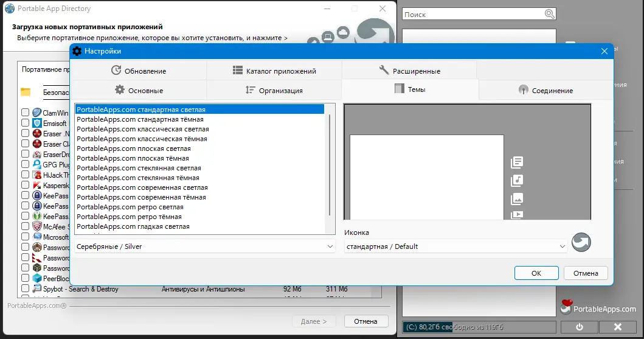Switch to the Обновление tab
Viewport: 644px width, 339px height.
tap(139, 71)
